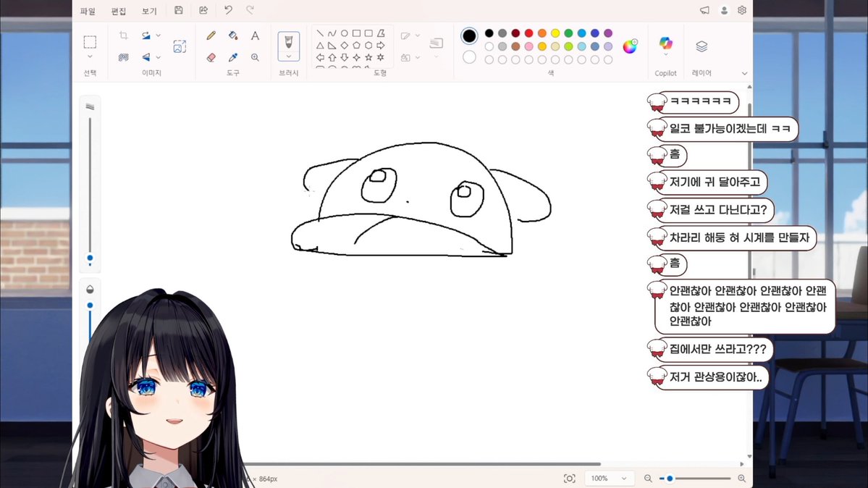Click the brush size slider handle

tap(90, 258)
